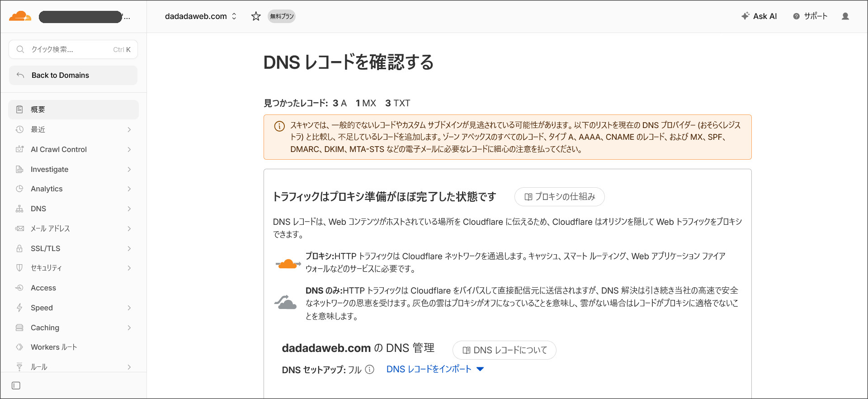
Task: Click the セキュリティ shield icon
Action: (19, 268)
